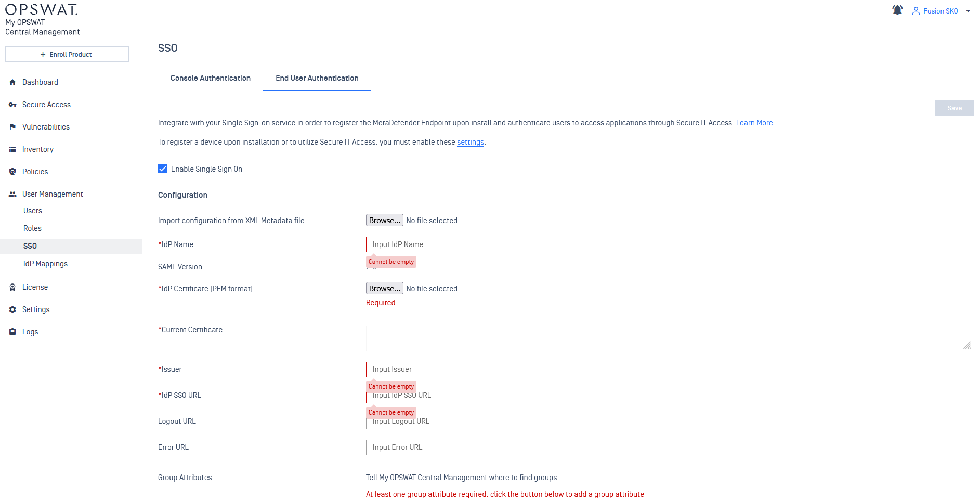The height and width of the screenshot is (503, 980).
Task: Click the Secure Access key icon
Action: pos(12,105)
